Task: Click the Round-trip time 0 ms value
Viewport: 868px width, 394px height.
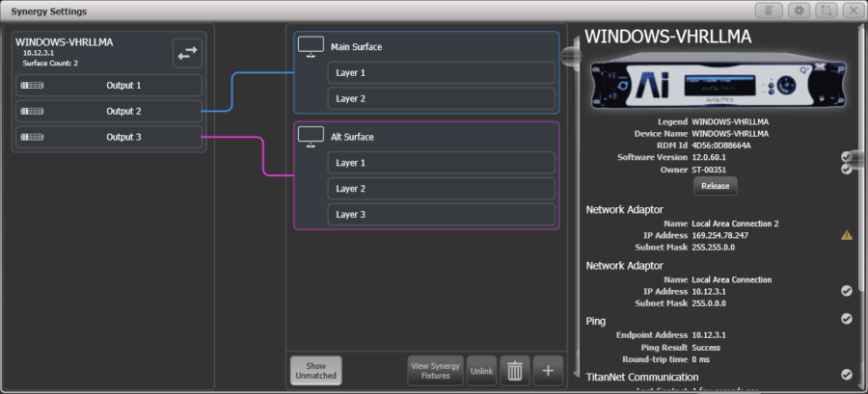Action: (x=701, y=359)
